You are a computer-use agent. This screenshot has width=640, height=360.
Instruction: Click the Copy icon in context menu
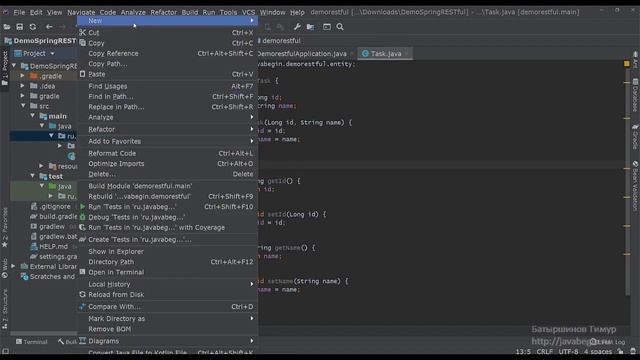click(x=82, y=43)
